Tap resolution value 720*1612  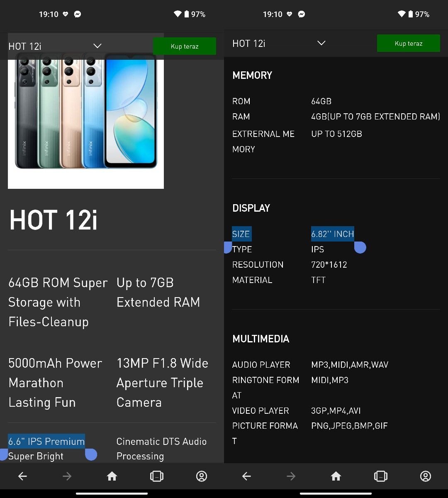[x=329, y=265]
